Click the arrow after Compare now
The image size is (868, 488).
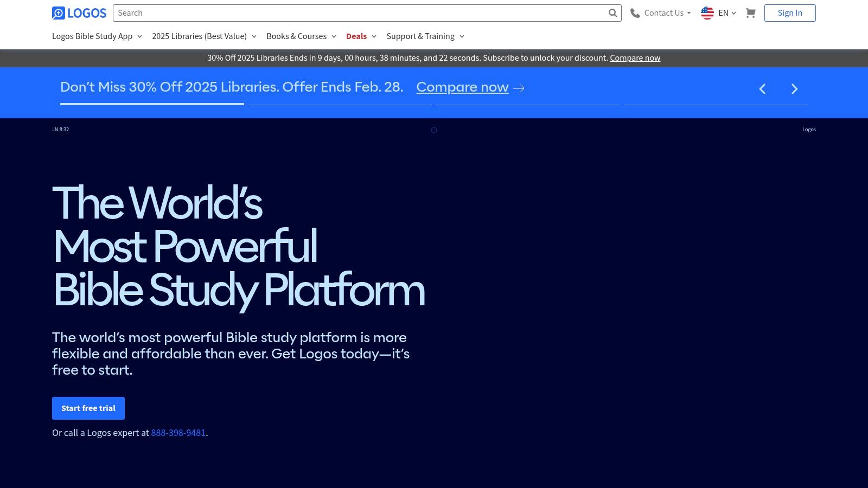pos(519,88)
